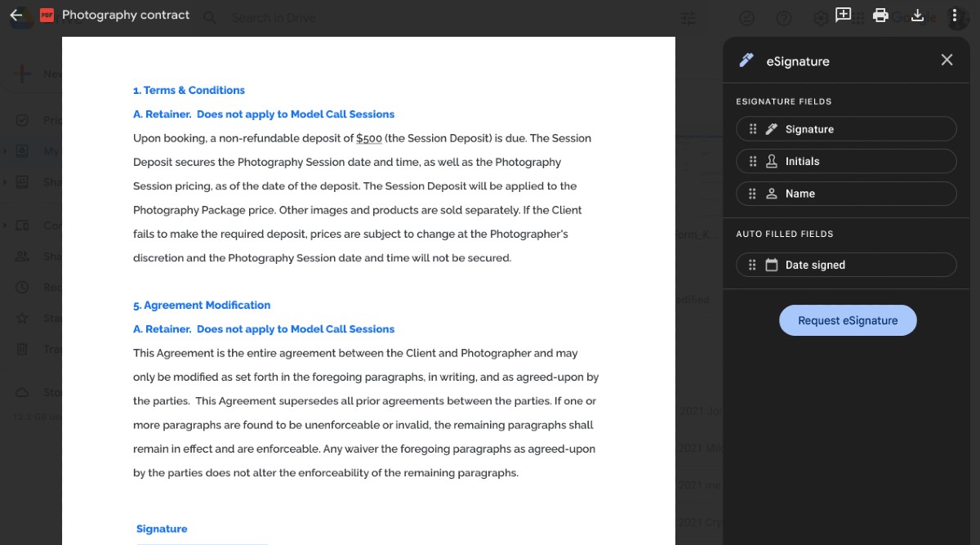Viewport: 980px width, 545px height.
Task: Click the drag handle beside Signature field
Action: tap(753, 129)
